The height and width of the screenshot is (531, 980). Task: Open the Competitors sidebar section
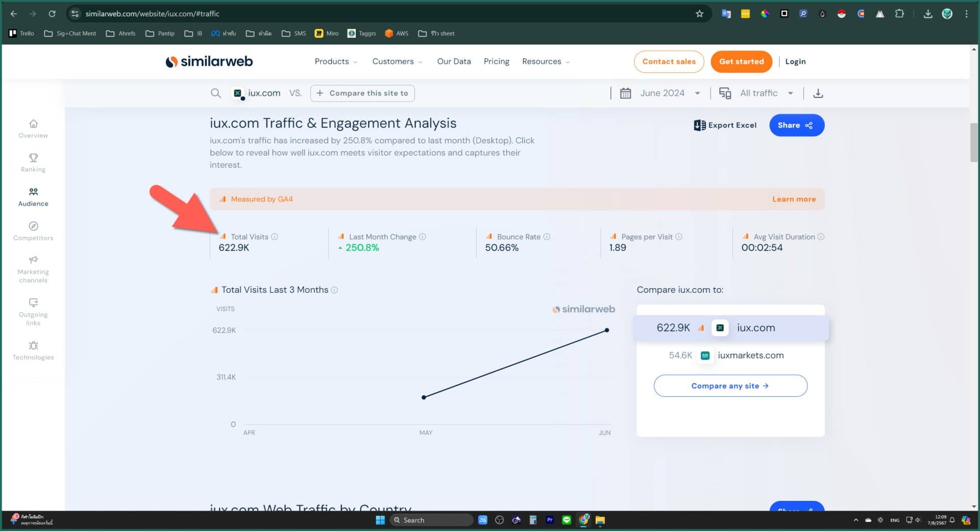click(x=33, y=231)
